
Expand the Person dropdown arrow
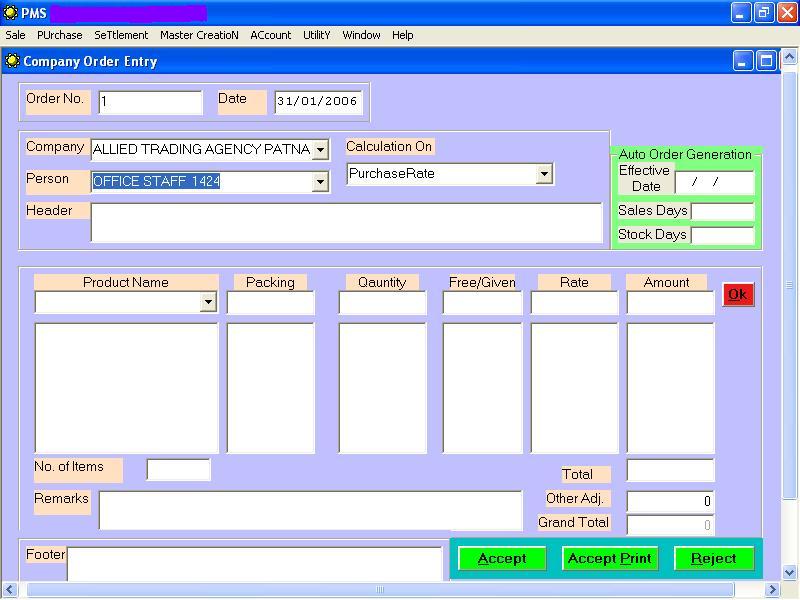(320, 182)
